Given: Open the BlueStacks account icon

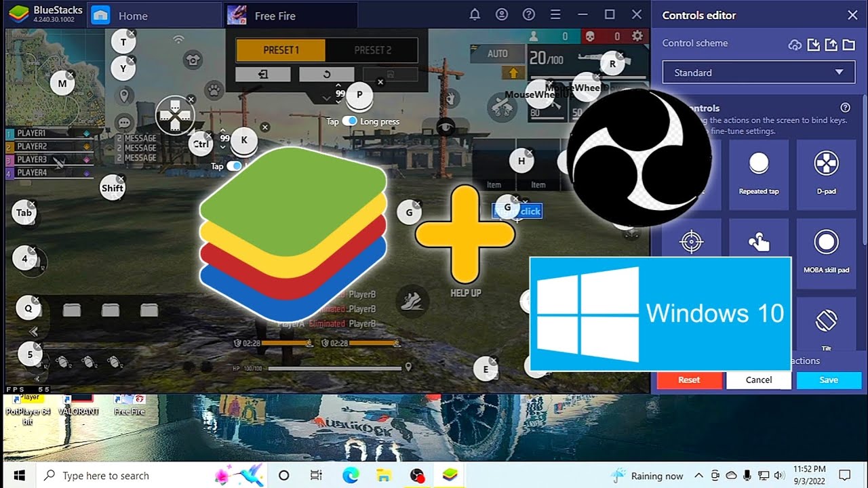Looking at the screenshot, I should (502, 15).
